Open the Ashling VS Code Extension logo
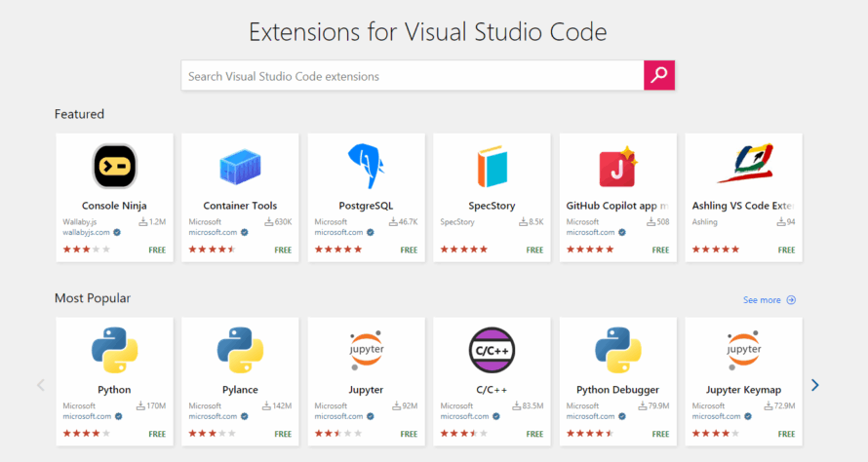Viewport: 868px width, 462px height. point(743,164)
